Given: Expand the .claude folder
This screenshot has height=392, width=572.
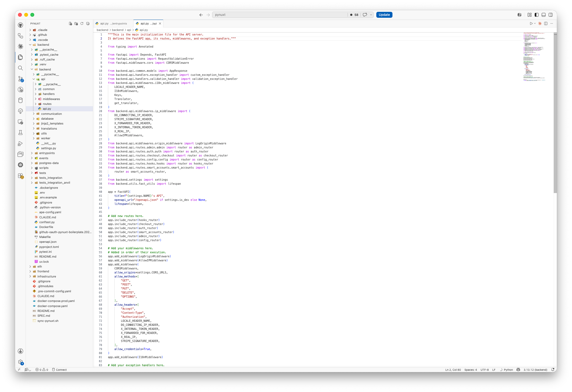Looking at the screenshot, I should click(30, 30).
